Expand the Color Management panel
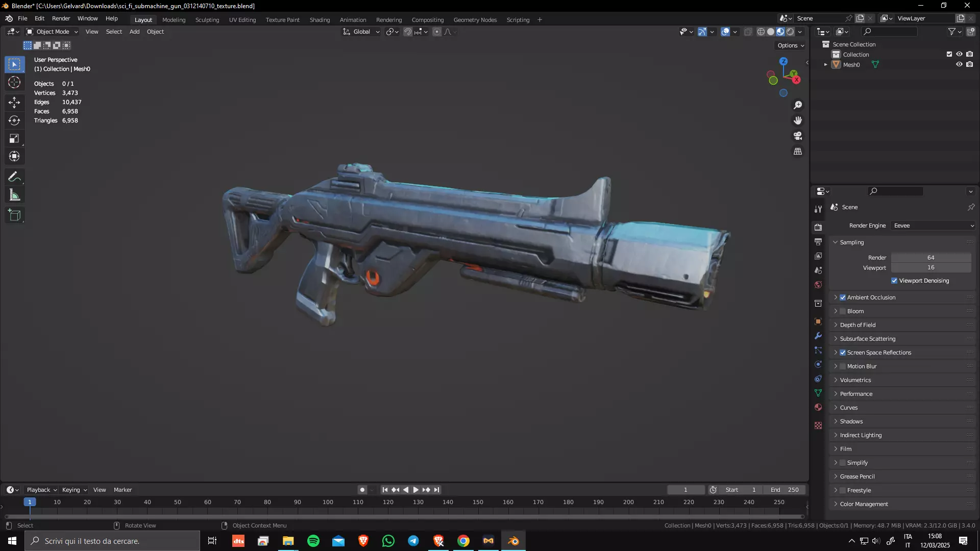This screenshot has height=551, width=980. point(864,504)
